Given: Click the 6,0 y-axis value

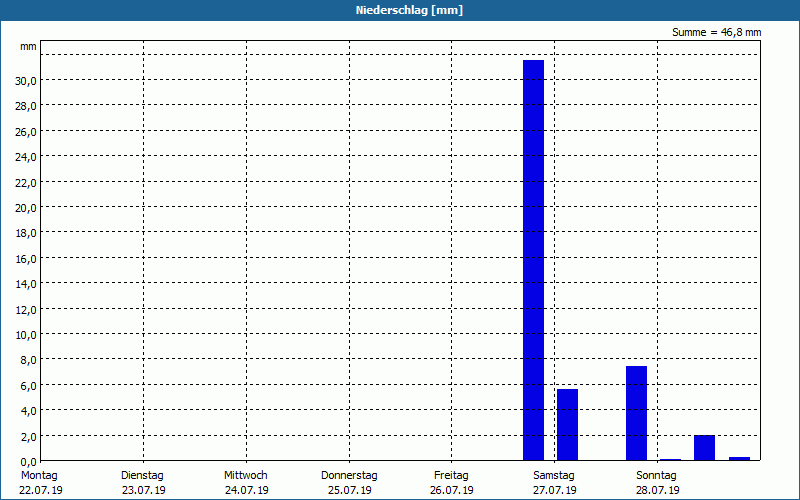Looking at the screenshot, I should 28,386.
